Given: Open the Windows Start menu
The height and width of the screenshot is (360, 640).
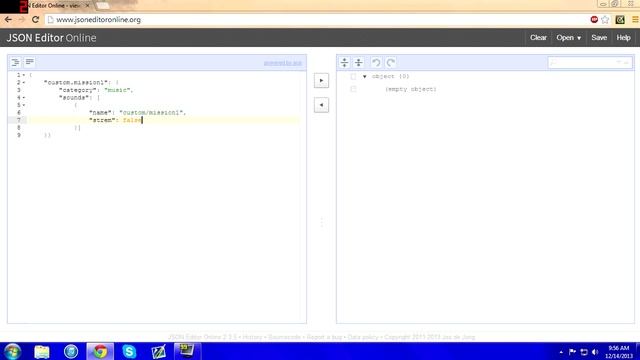Looking at the screenshot, I should pyautogui.click(x=12, y=351).
